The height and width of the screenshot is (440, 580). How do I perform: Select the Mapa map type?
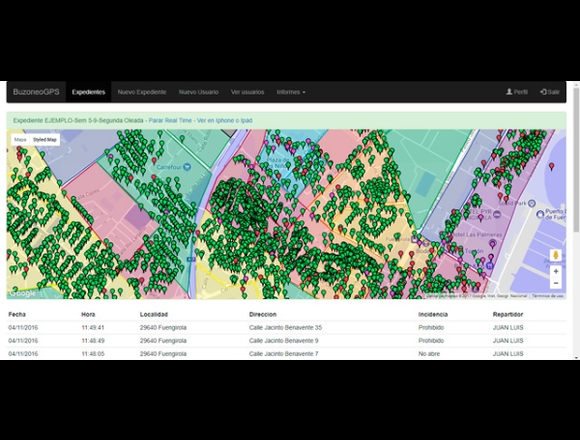20,140
